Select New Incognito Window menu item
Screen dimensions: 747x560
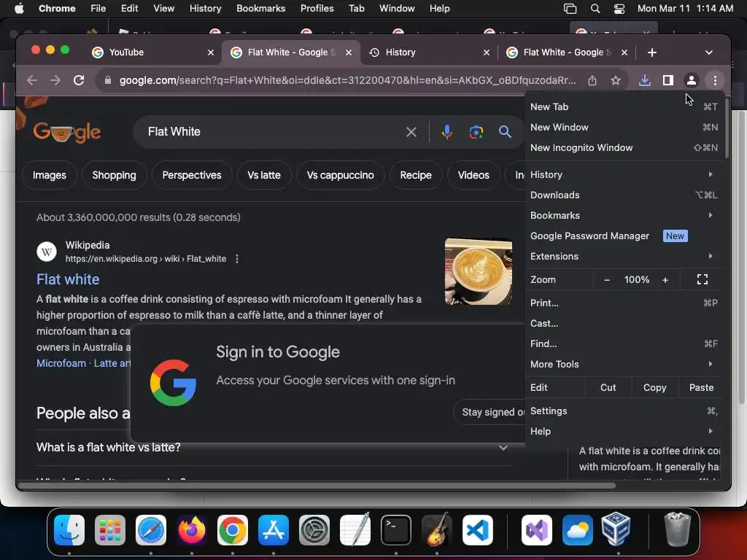624,147
